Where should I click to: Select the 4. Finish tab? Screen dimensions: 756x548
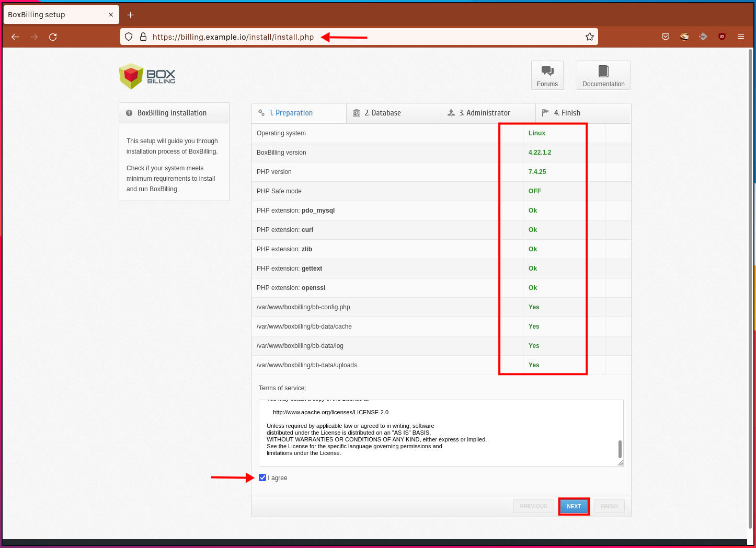tap(583, 113)
